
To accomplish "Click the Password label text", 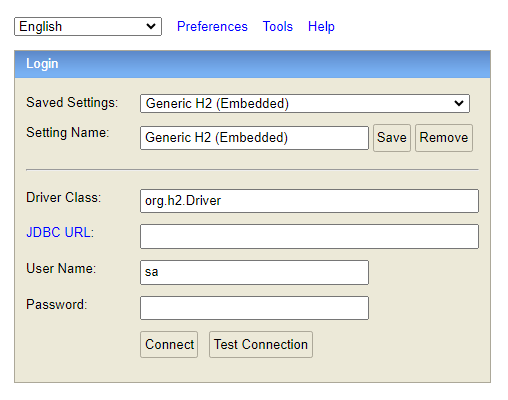I will pyautogui.click(x=57, y=304).
